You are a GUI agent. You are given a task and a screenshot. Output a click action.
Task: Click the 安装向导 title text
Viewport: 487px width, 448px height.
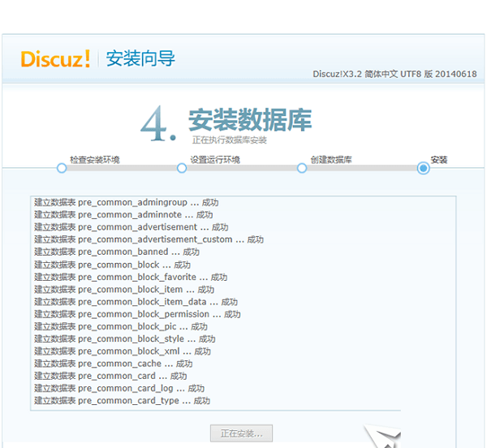(x=140, y=58)
